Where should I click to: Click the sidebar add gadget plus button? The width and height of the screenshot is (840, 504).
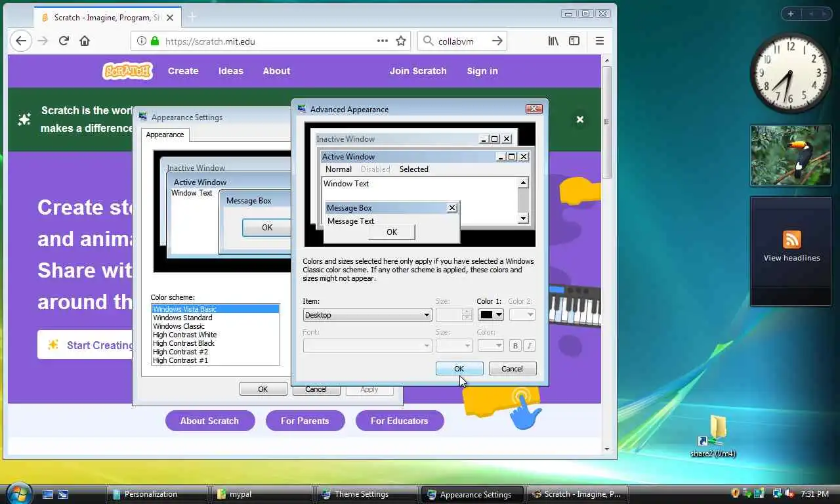(791, 14)
